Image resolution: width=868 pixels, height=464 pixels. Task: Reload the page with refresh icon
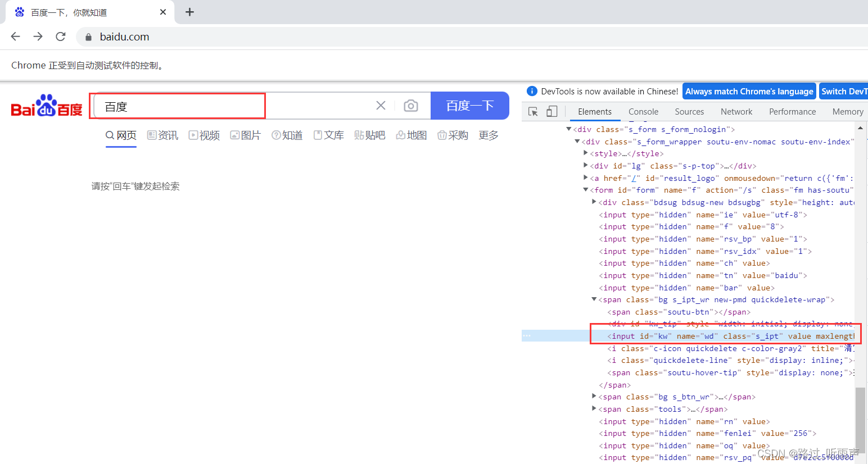point(61,37)
